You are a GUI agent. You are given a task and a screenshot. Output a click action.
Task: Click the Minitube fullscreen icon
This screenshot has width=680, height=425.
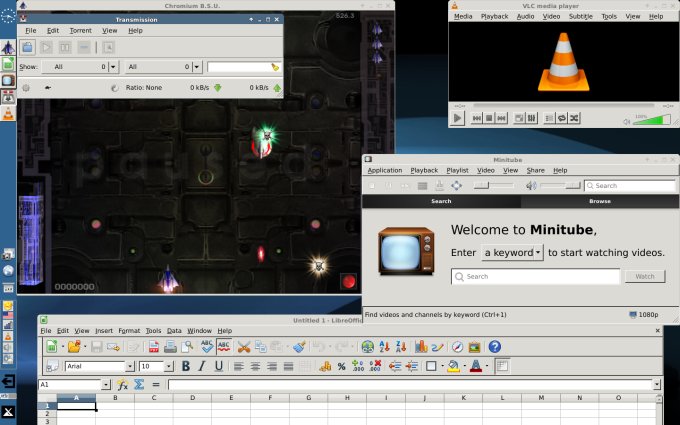point(456,185)
